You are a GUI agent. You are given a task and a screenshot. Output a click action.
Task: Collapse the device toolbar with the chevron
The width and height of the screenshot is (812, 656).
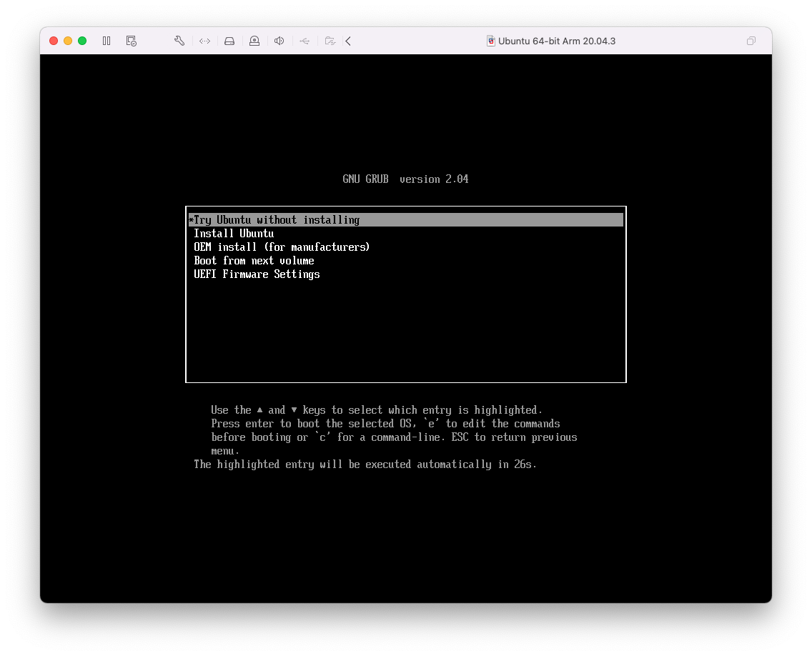click(x=348, y=41)
